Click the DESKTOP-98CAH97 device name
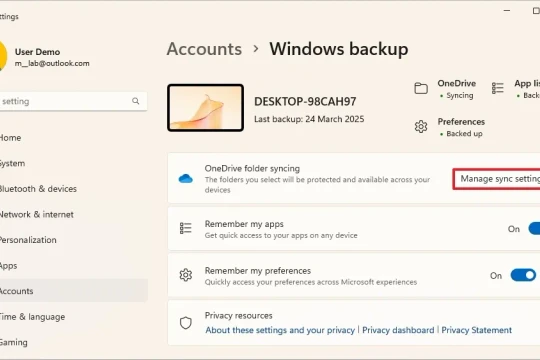Screen dimensions: 540x360 coord(305,102)
